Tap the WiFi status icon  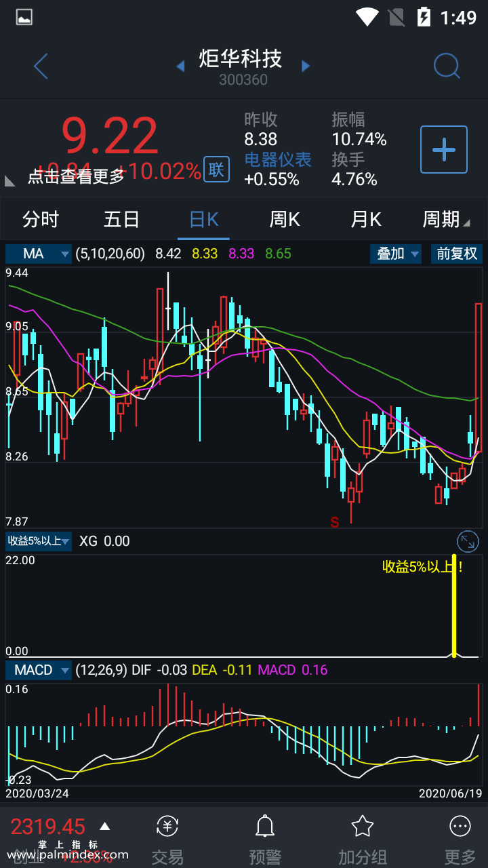pyautogui.click(x=367, y=17)
